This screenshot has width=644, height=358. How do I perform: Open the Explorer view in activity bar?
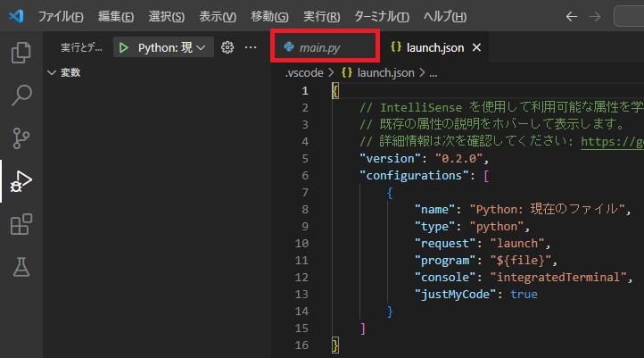click(21, 53)
